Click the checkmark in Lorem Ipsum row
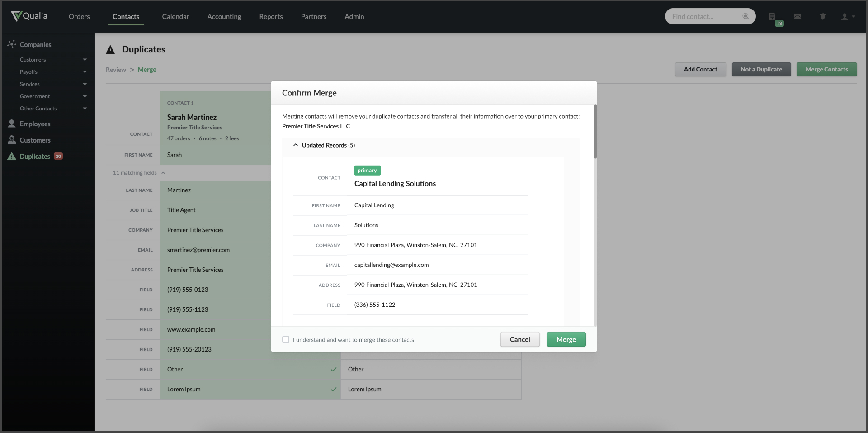 (334, 390)
